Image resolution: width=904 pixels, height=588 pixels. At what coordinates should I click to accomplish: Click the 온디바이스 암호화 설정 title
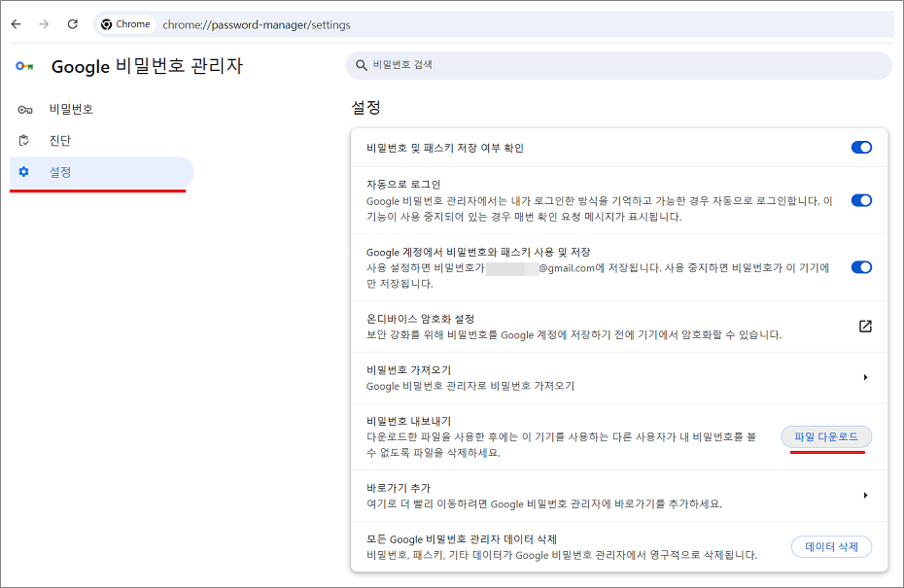click(420, 319)
